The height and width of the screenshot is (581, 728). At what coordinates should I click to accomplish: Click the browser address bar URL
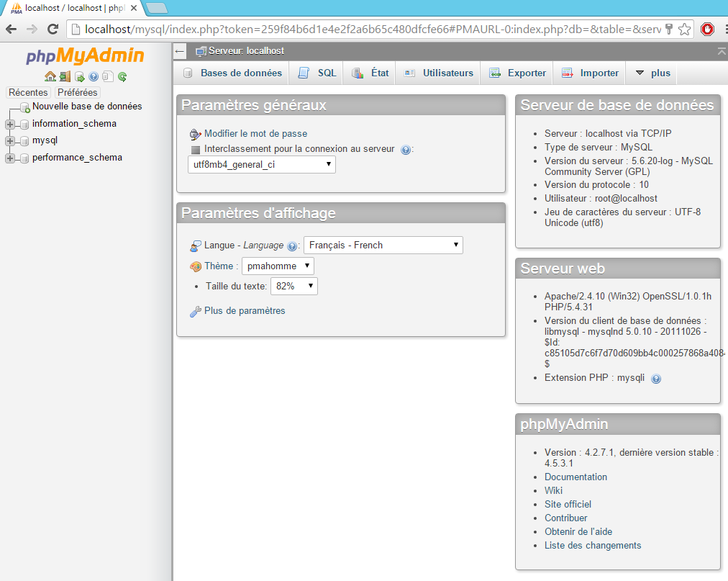click(371, 30)
